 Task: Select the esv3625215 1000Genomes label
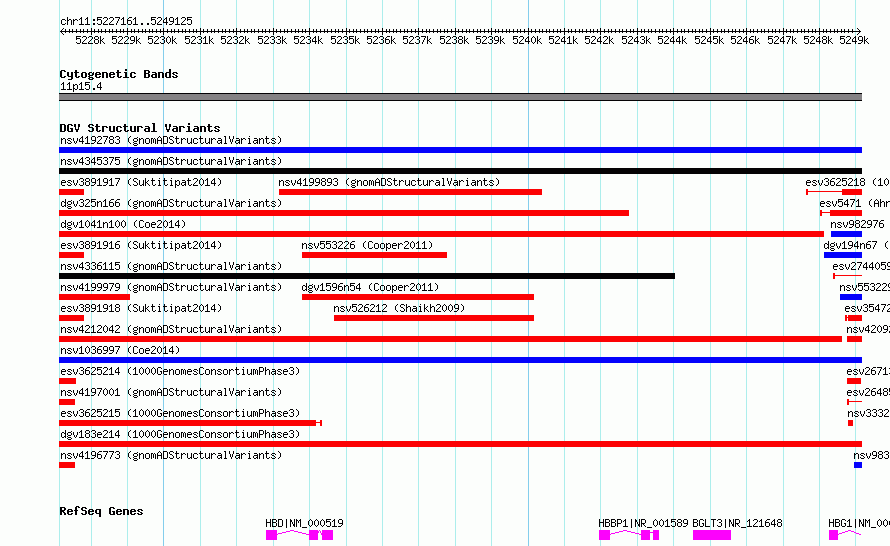[180, 413]
